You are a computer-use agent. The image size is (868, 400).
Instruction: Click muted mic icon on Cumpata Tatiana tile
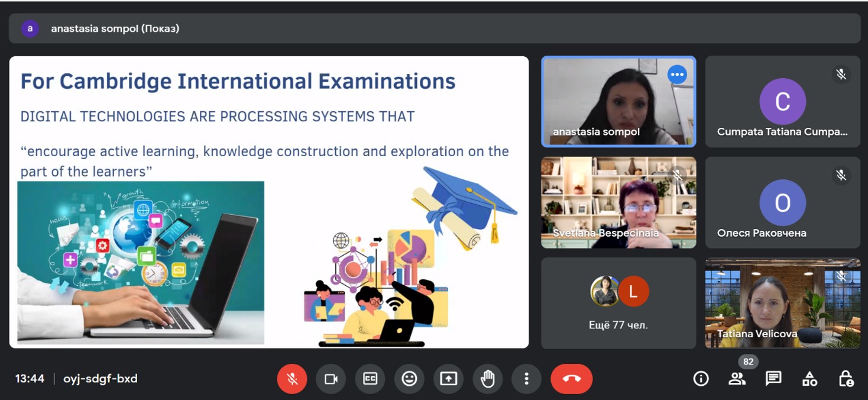point(841,75)
